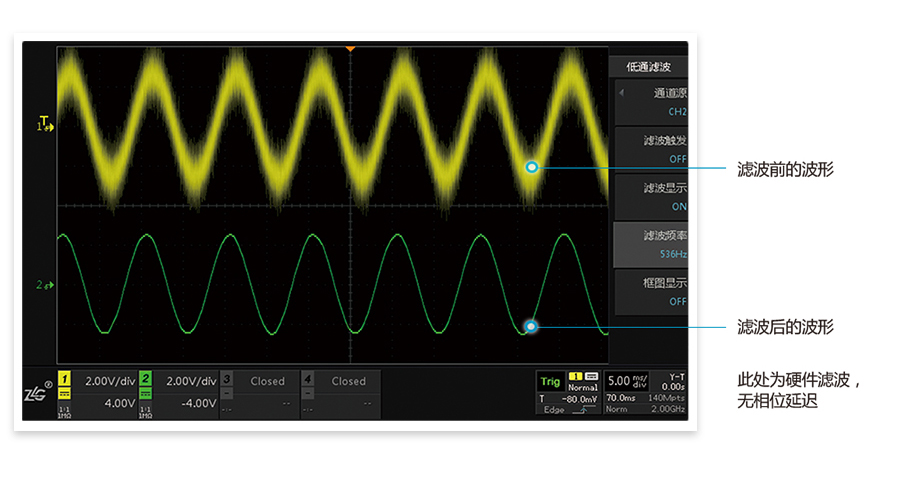Image resolution: width=900 pixels, height=480 pixels.
Task: Click channel 1 offset 4.00V value
Action: 119,404
